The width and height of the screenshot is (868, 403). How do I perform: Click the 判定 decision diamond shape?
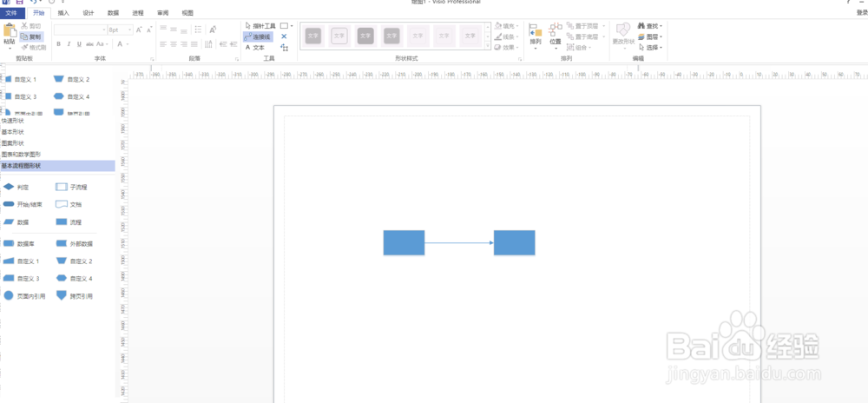coord(9,187)
